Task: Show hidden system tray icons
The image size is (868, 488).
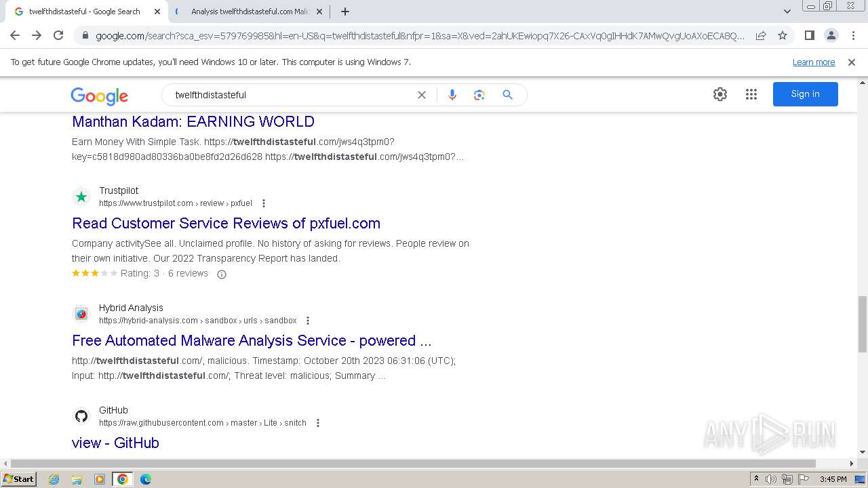Action: (x=756, y=479)
